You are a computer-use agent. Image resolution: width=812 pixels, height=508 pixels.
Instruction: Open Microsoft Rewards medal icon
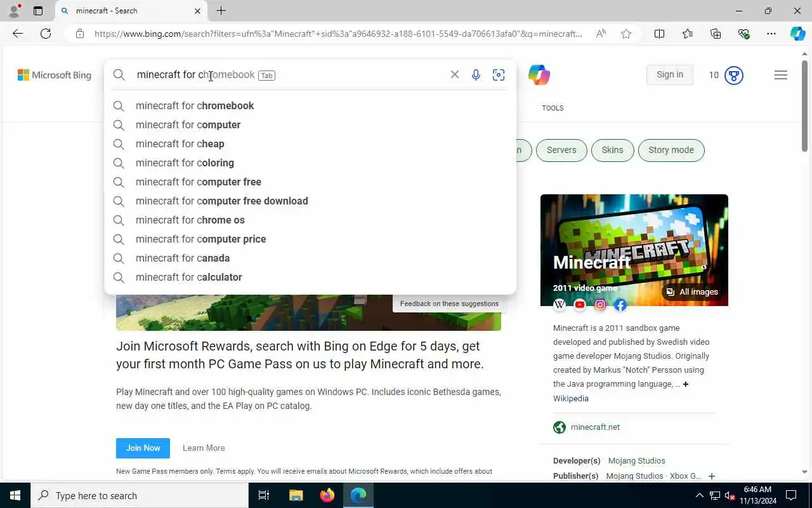(x=734, y=75)
